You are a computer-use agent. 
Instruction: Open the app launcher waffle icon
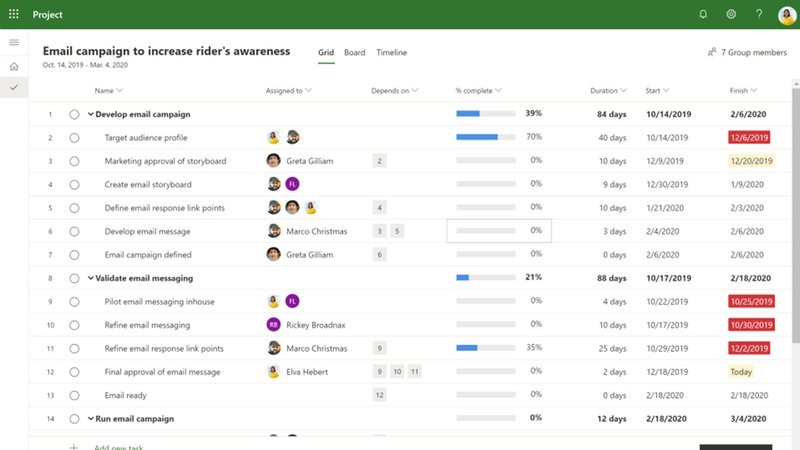[x=14, y=15]
